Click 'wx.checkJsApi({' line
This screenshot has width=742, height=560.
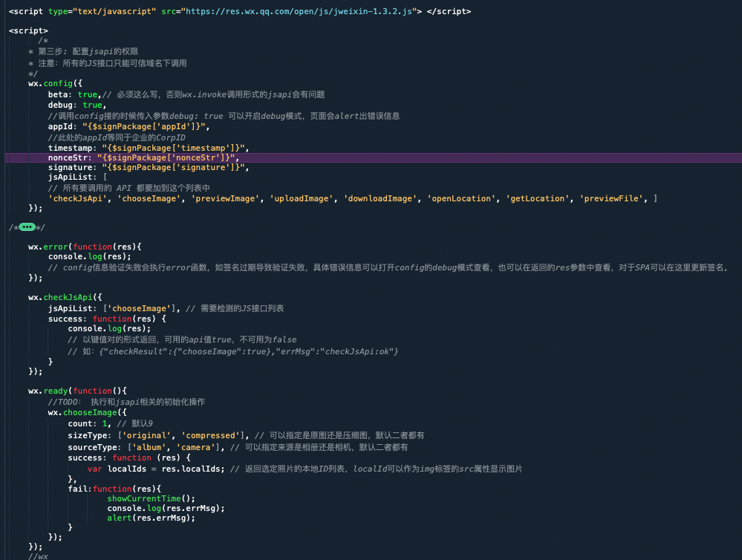tap(65, 297)
